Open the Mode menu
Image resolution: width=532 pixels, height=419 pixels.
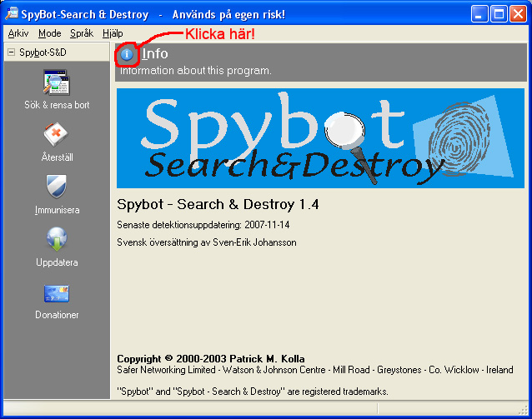49,33
